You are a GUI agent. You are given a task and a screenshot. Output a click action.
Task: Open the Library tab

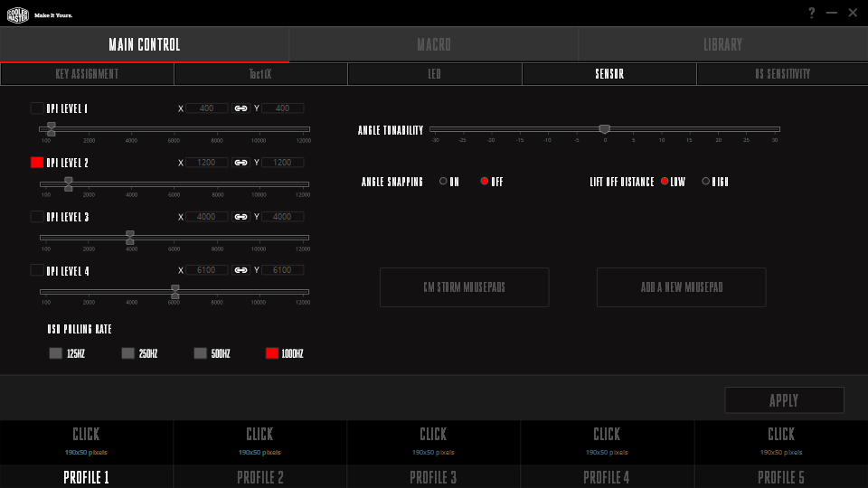722,44
